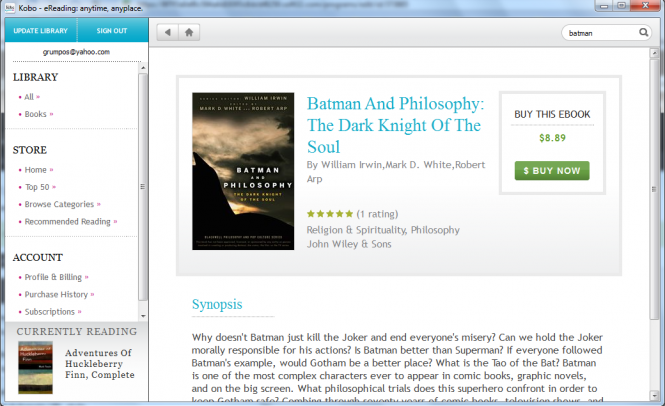Click the Kobo app icon in title bar
The width and height of the screenshot is (665, 406).
(10, 8)
